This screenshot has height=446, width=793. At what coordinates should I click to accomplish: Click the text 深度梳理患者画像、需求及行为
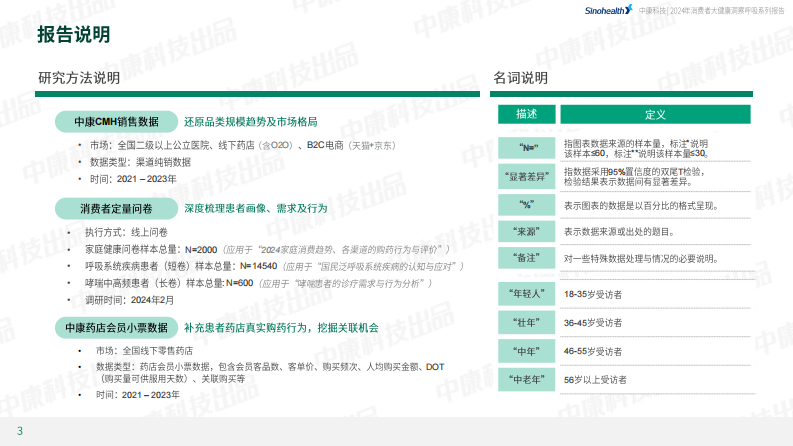255,208
